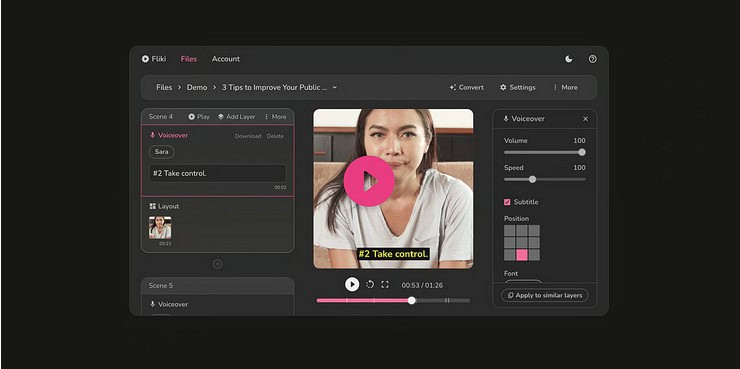Viewport: 740px width, 369px height.
Task: Click the 00:53 / 01:26 time display
Action: 422,285
